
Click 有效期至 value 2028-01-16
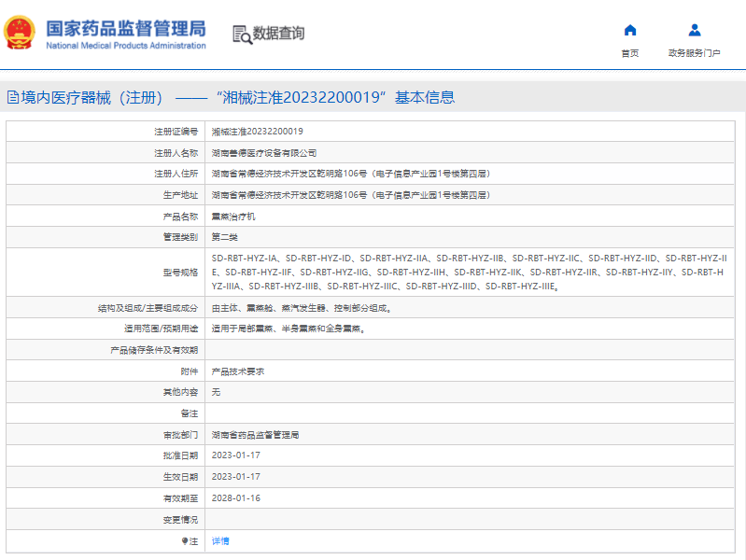point(236,498)
